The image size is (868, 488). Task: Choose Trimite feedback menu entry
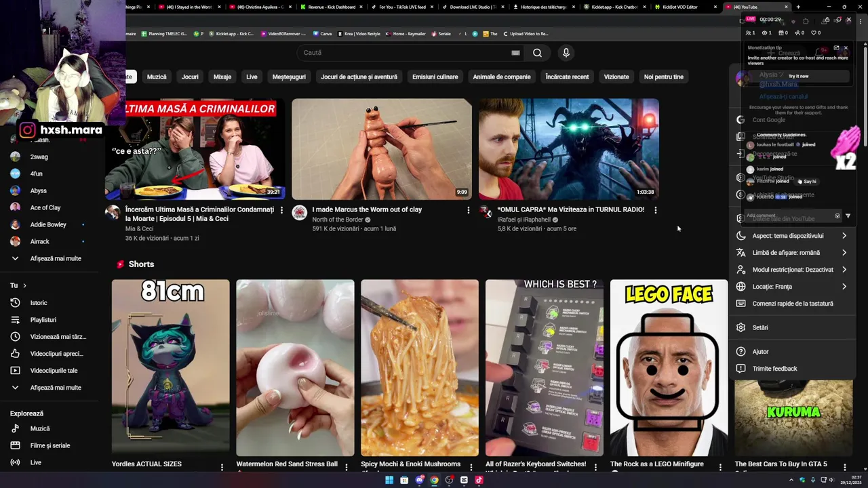pos(791,369)
